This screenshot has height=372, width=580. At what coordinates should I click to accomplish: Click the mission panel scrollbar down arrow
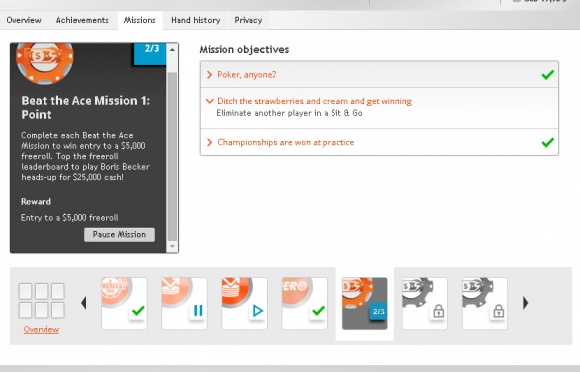click(x=172, y=246)
